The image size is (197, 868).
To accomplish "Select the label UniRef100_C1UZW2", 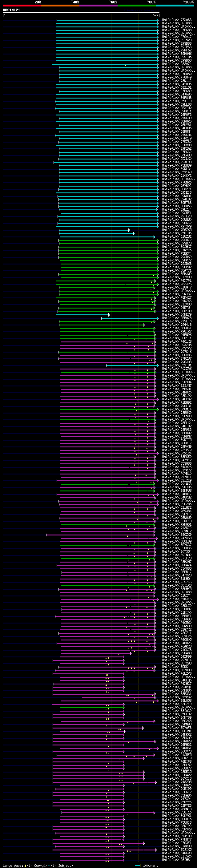I will 177,236.
